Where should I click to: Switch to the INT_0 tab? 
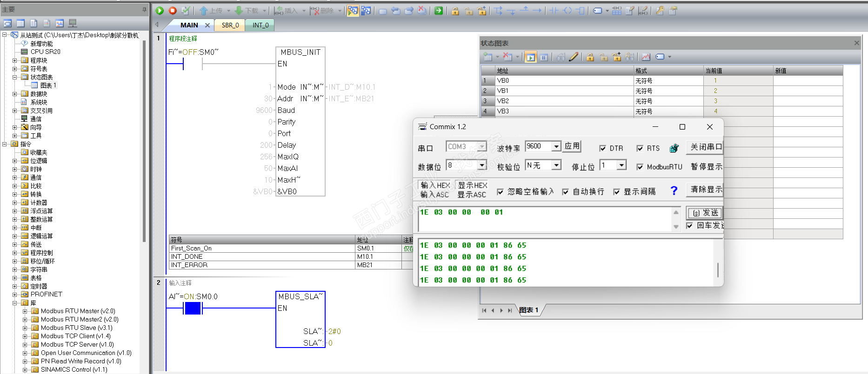(x=260, y=25)
